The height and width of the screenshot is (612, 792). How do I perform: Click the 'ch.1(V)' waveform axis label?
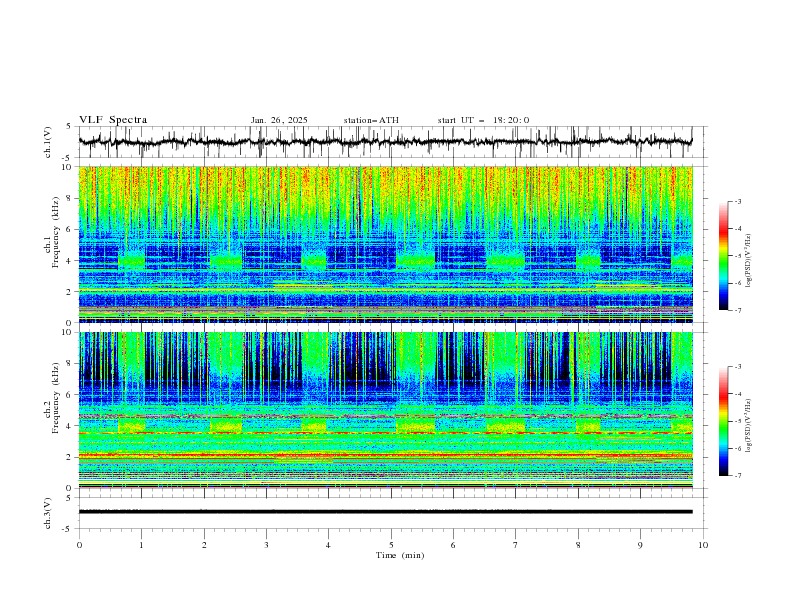[47, 142]
